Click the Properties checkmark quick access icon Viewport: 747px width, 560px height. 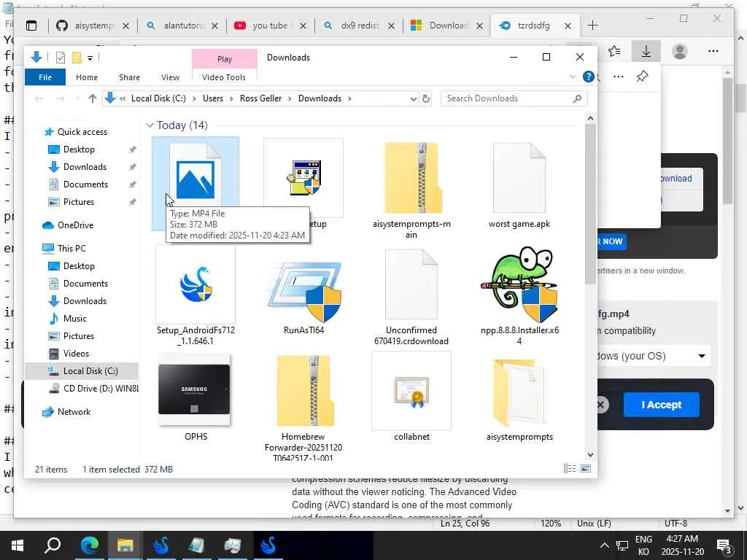coord(61,58)
